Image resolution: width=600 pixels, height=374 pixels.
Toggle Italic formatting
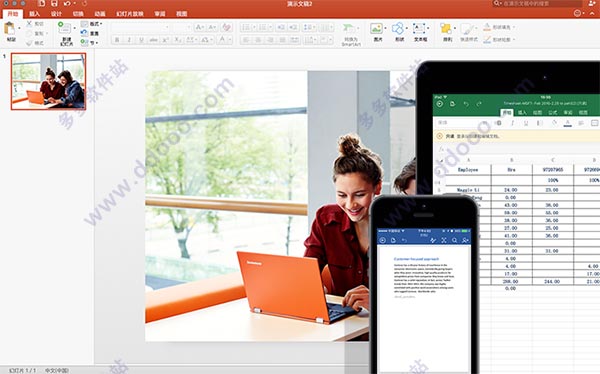129,40
